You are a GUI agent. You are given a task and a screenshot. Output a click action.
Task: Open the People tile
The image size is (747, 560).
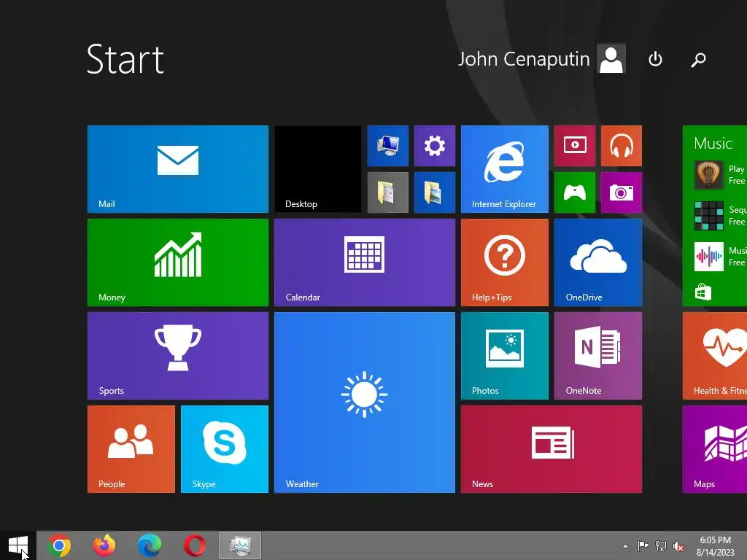131,449
